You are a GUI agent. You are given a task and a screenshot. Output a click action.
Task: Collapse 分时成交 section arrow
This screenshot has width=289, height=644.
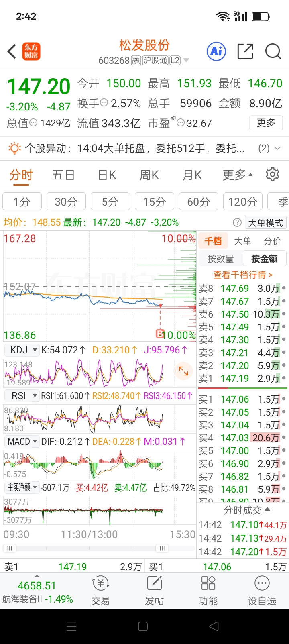[x=268, y=509]
